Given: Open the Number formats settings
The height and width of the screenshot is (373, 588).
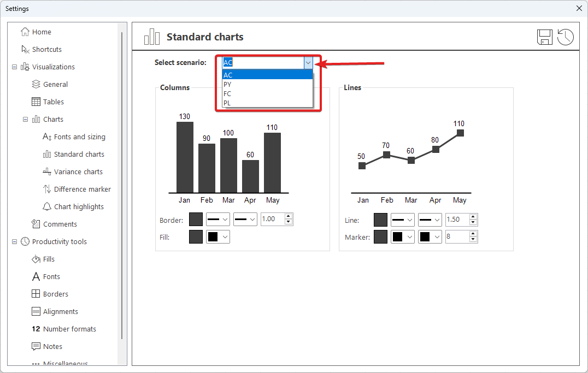Looking at the screenshot, I should 69,329.
